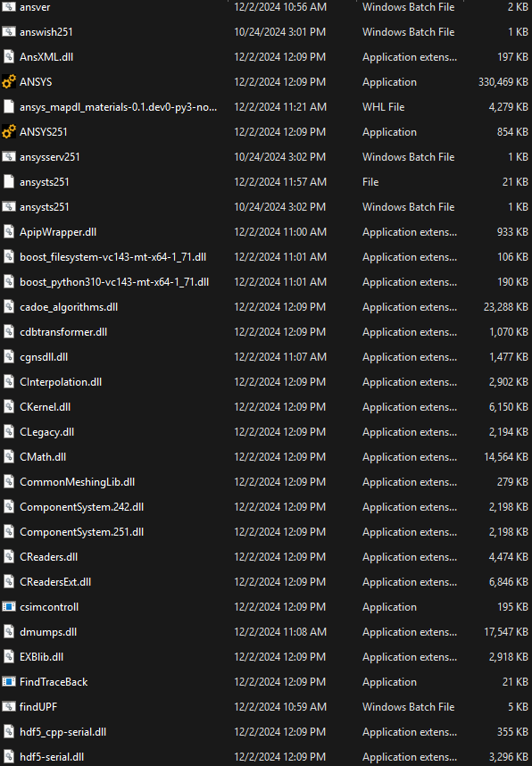Image resolution: width=532 pixels, height=766 pixels.
Task: Select the ansysserv251 batch file
Action: tap(50, 157)
